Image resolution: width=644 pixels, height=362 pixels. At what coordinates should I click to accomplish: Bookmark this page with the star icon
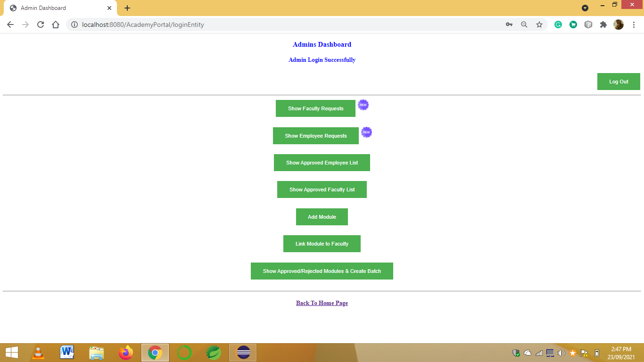click(539, 25)
